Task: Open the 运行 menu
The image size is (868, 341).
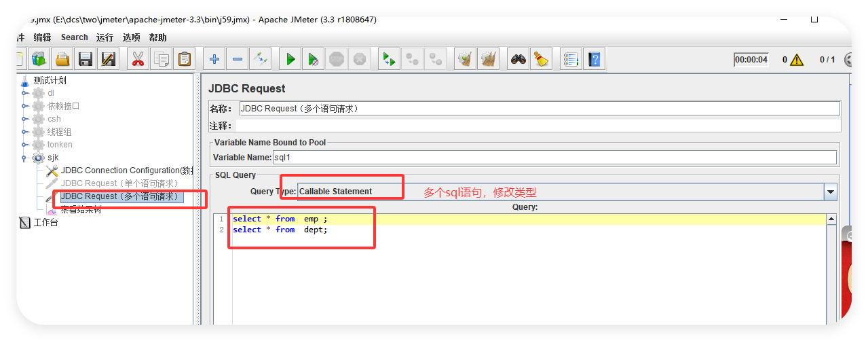Action: 105,37
